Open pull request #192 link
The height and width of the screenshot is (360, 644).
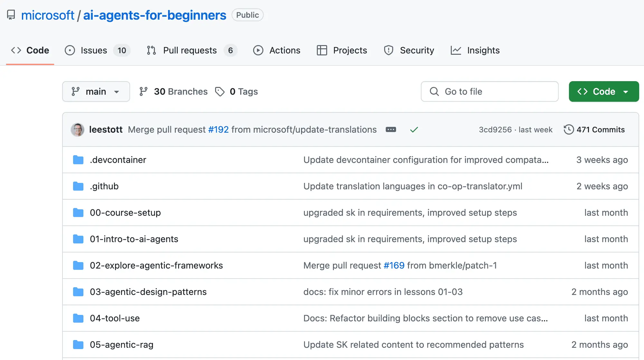218,129
